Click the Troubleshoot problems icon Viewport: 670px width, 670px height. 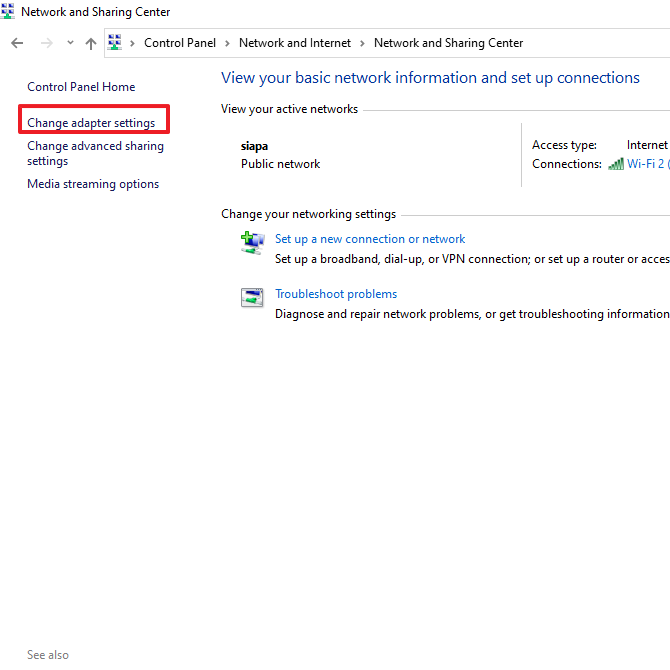coord(251,298)
